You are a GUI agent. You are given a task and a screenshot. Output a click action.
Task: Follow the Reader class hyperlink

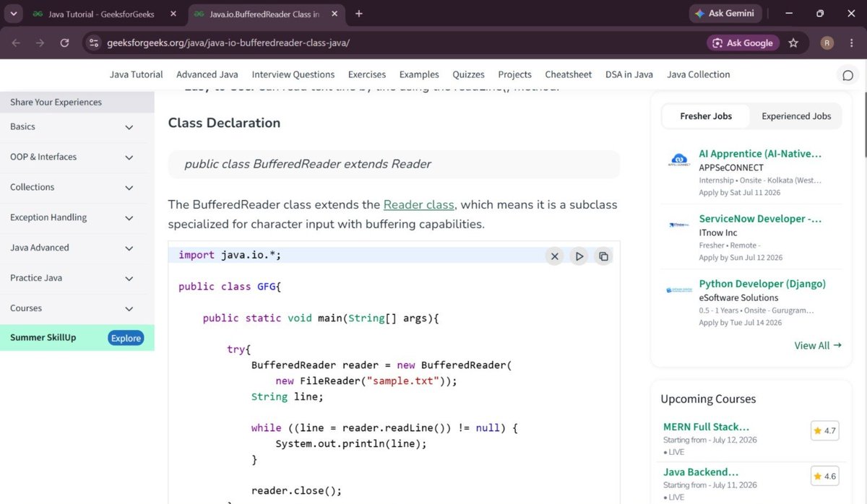click(418, 204)
